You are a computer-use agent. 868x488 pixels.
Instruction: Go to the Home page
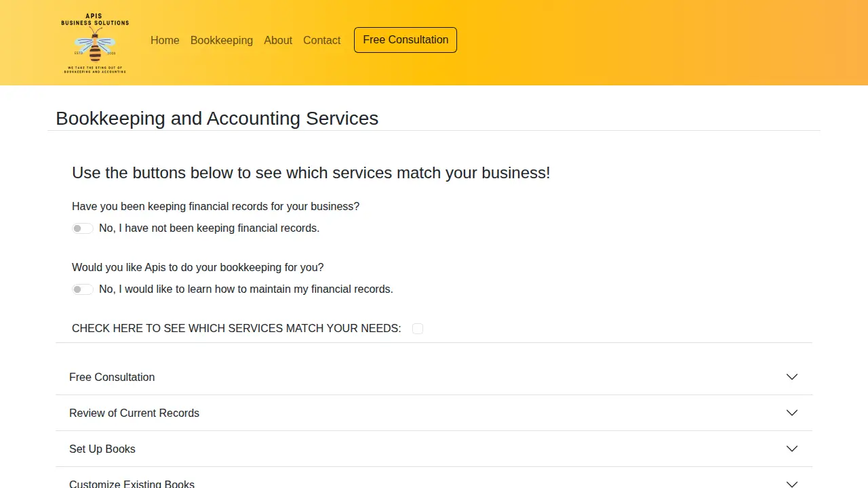point(165,41)
